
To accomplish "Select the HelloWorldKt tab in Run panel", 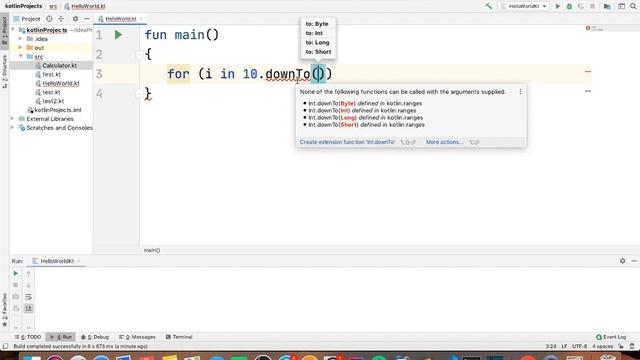I will (57, 261).
